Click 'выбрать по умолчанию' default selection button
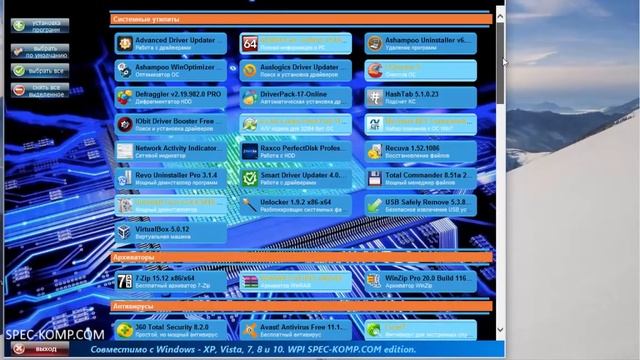Screen dimensions: 640x360 (40, 51)
